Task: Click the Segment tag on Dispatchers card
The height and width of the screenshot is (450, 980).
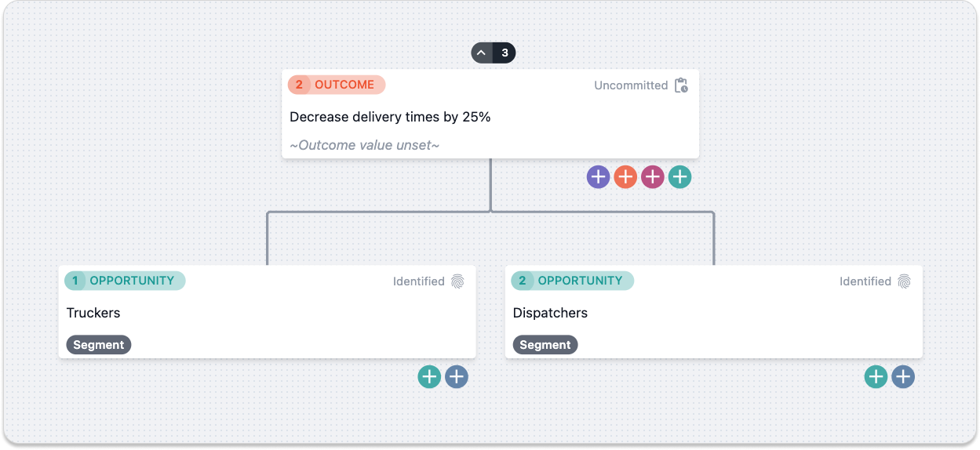Action: pyautogui.click(x=545, y=345)
